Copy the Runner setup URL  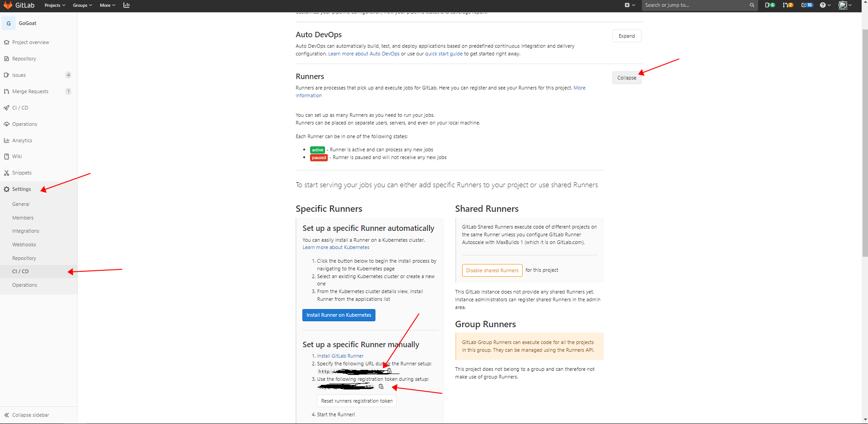(x=389, y=371)
